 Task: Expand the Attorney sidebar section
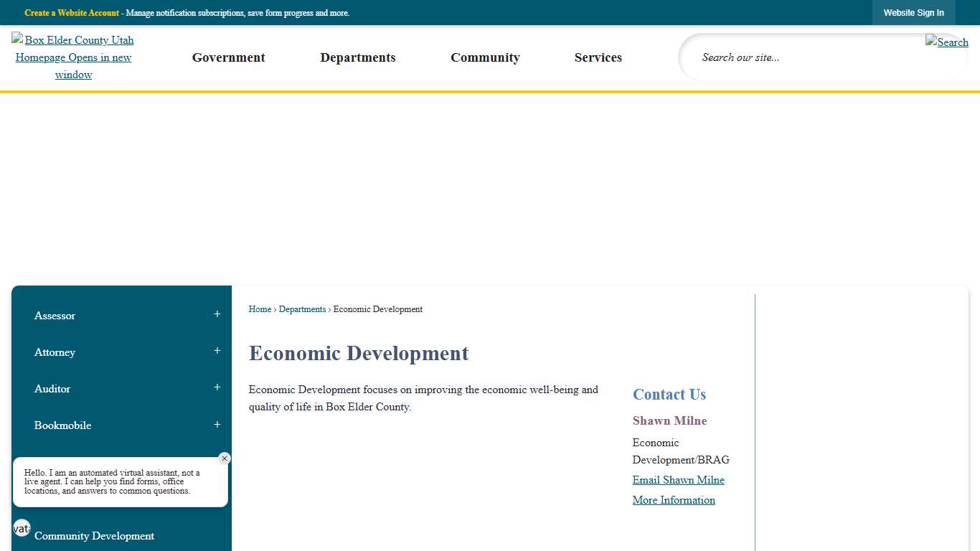[x=217, y=351]
